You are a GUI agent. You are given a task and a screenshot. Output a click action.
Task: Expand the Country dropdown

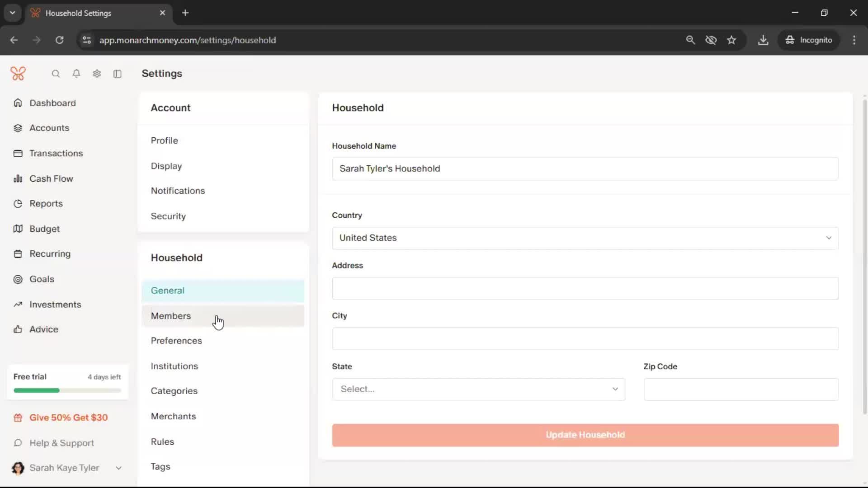tap(585, 238)
